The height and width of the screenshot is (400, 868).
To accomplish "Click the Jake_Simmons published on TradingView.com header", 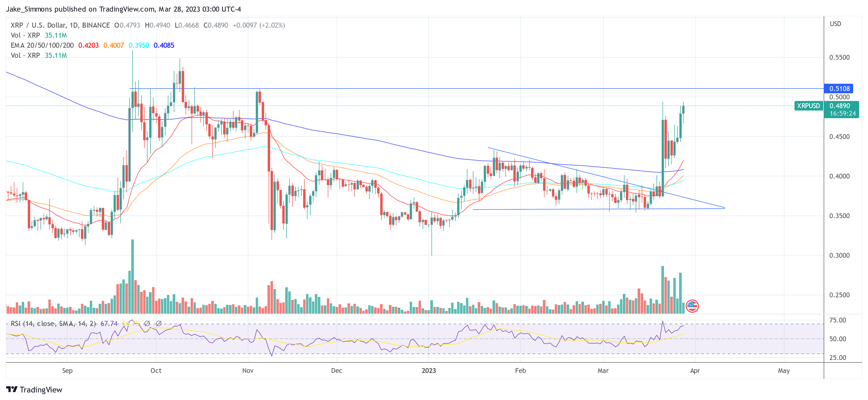I will pyautogui.click(x=123, y=9).
